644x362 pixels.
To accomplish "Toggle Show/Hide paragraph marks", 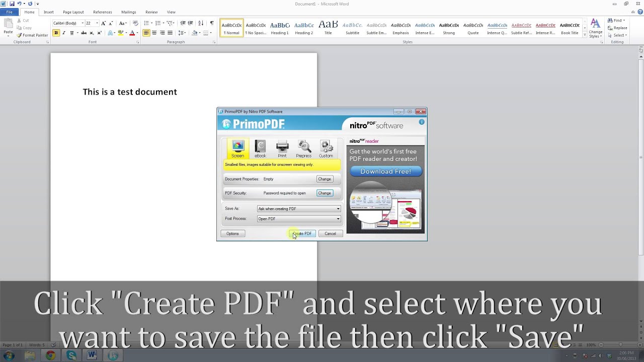I will (212, 23).
